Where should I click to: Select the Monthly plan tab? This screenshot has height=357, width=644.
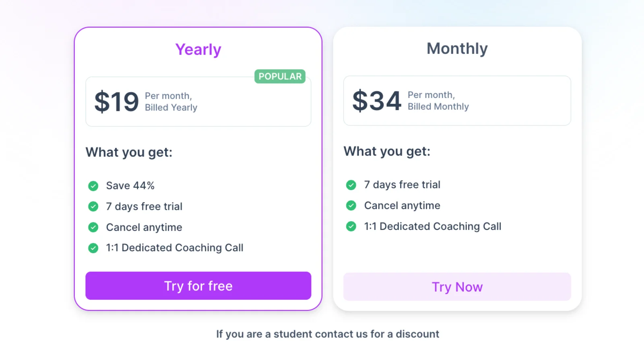457,48
